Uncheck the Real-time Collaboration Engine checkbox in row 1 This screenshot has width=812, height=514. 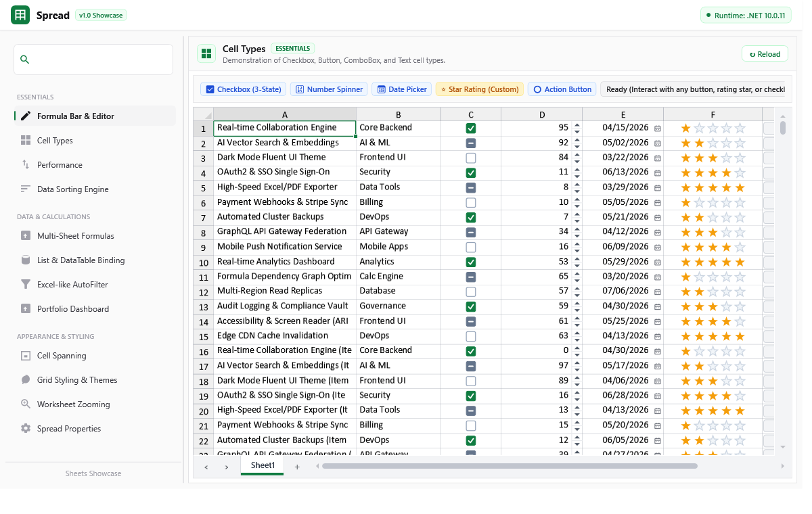pos(471,128)
